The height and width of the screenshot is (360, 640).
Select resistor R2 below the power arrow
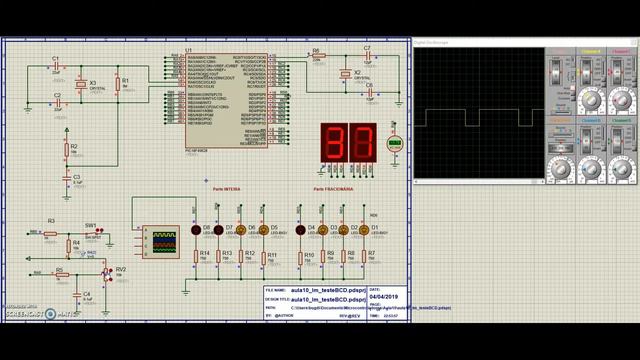(67, 150)
